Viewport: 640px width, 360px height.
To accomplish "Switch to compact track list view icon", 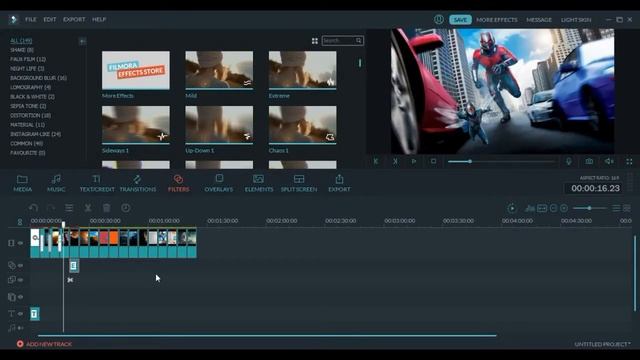I will pos(616,209).
